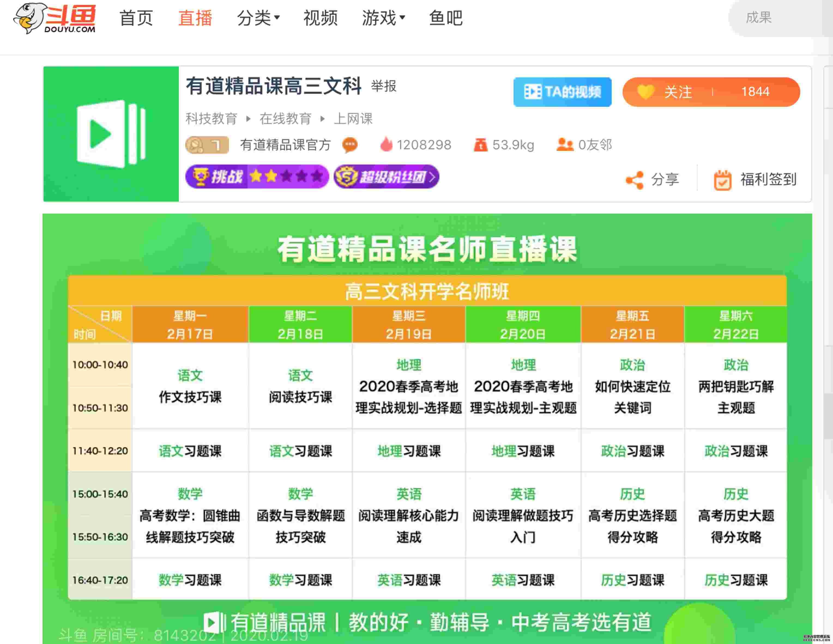Click the 10:00-10:40 time slot
This screenshot has height=644, width=833.
100,365
